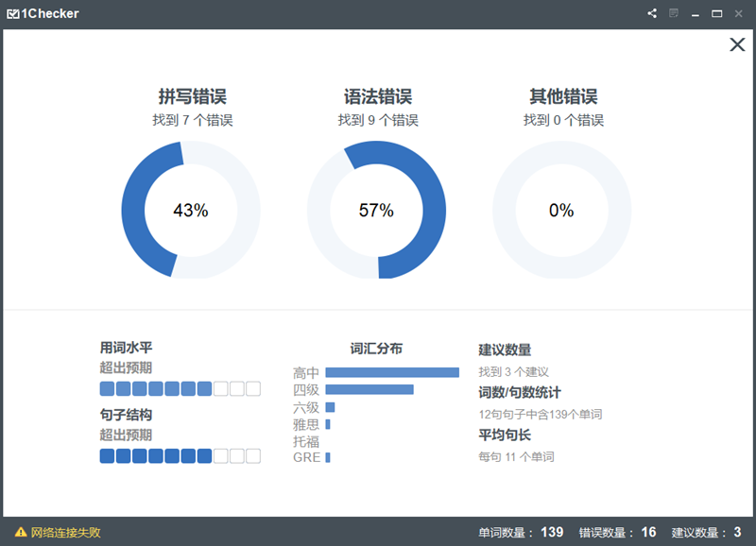Click the network failure warning icon

click(21, 532)
